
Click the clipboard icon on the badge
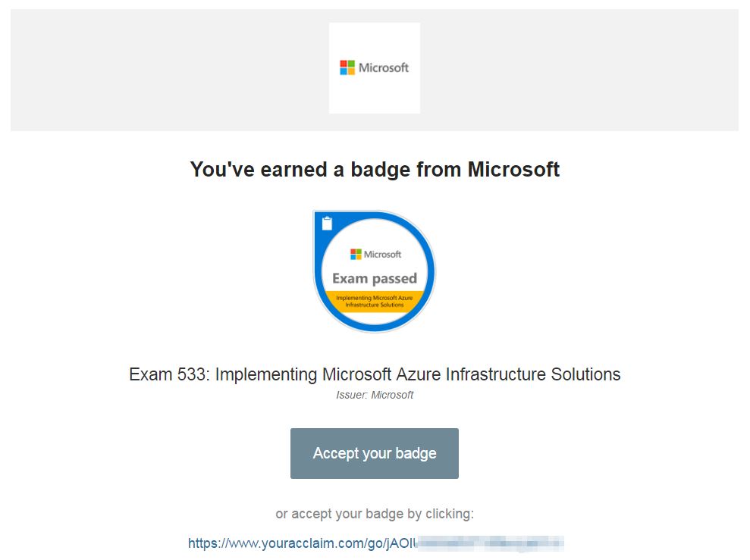coord(327,224)
